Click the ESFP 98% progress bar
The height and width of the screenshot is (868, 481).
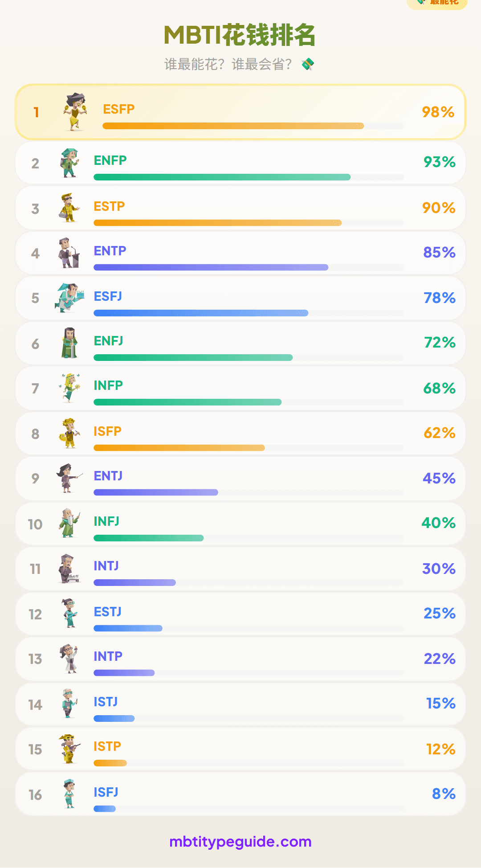pos(233,126)
